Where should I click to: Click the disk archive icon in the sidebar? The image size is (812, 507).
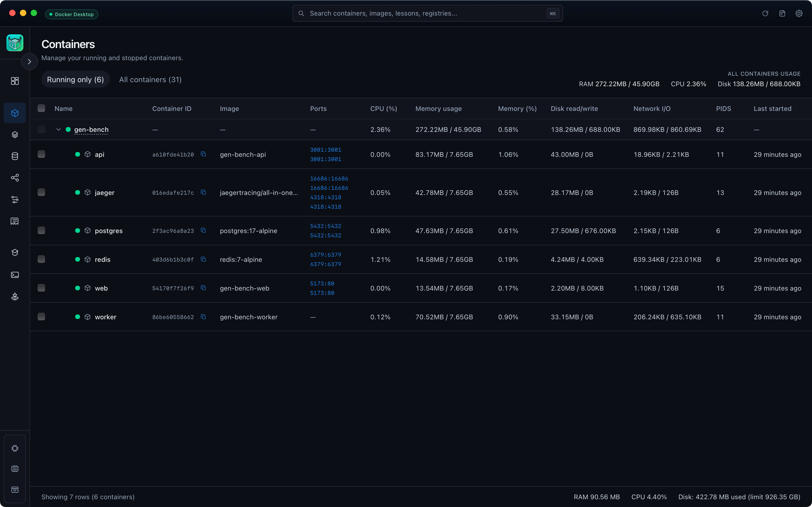point(15,490)
